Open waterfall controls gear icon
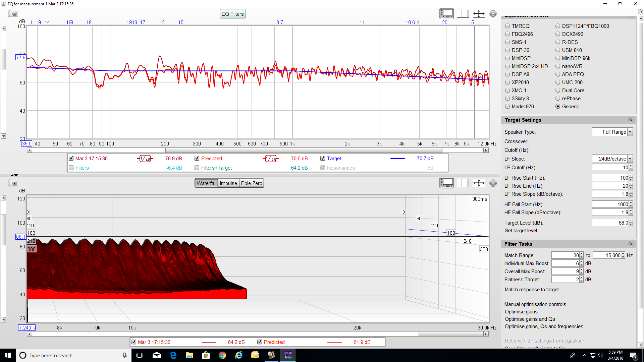Image resolution: width=644 pixels, height=362 pixels. 493,183
